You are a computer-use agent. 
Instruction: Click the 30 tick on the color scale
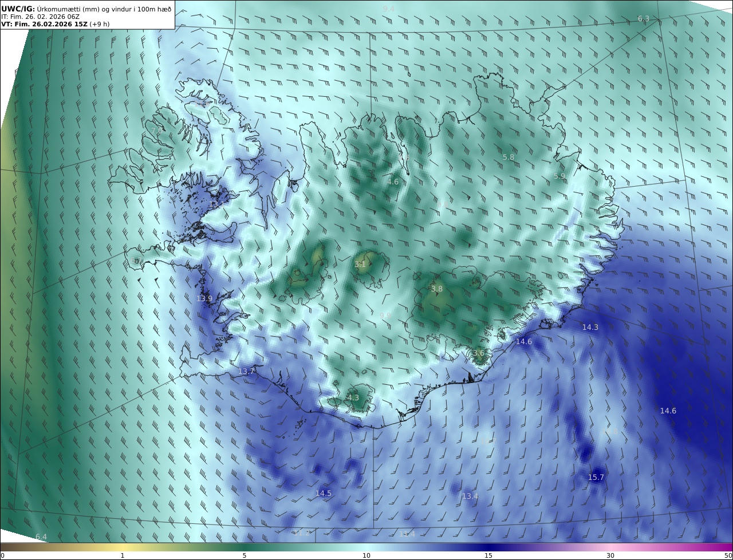click(x=610, y=555)
